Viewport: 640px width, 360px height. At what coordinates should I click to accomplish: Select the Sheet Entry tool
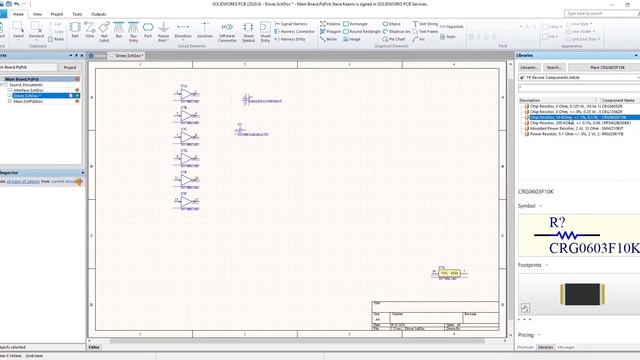pos(265,32)
